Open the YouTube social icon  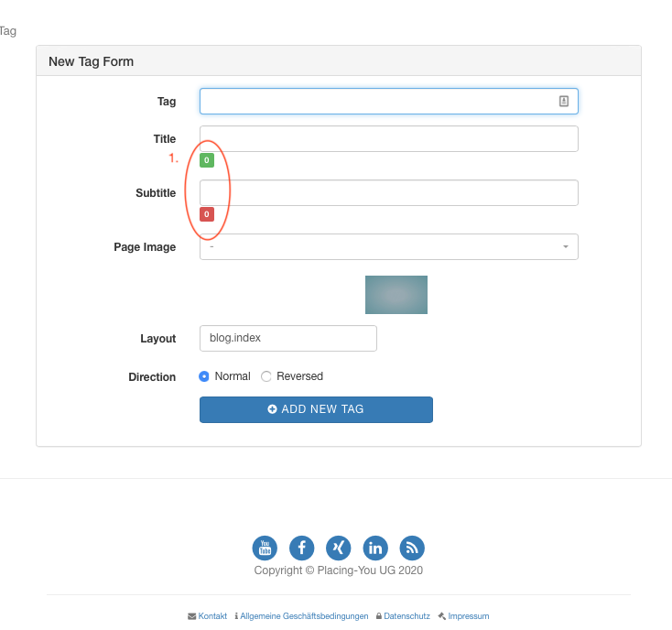click(265, 548)
